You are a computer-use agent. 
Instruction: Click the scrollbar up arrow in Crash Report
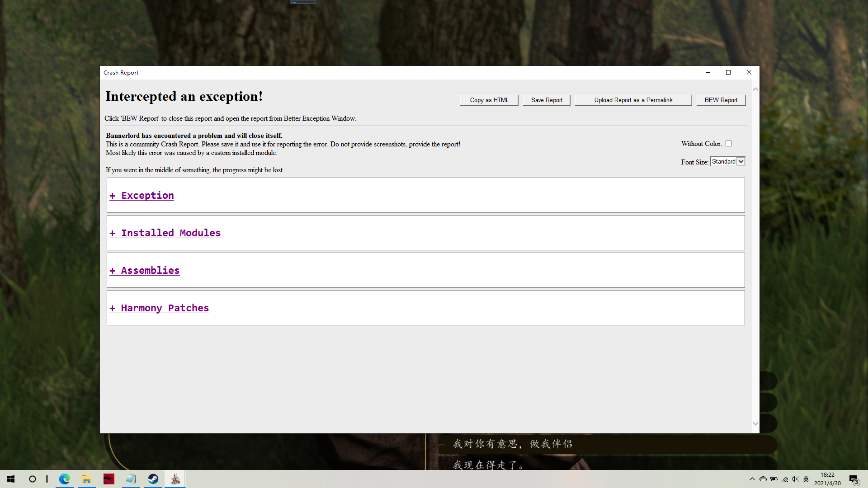755,89
